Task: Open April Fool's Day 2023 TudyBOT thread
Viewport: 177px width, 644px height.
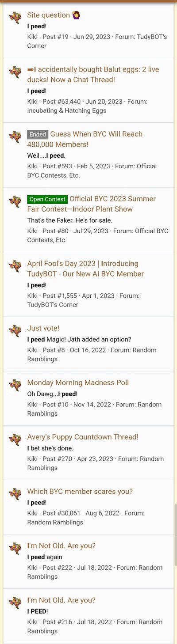Action: point(85,269)
